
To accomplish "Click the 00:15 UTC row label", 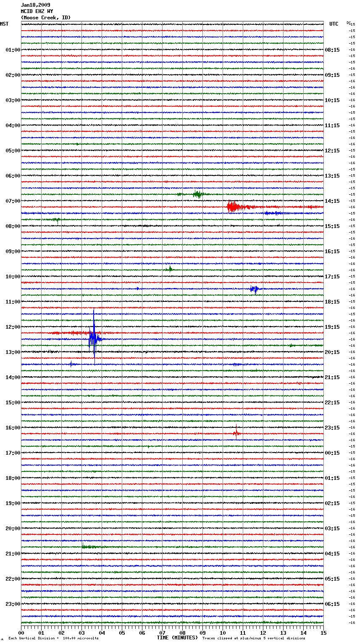I will pos(332,453).
